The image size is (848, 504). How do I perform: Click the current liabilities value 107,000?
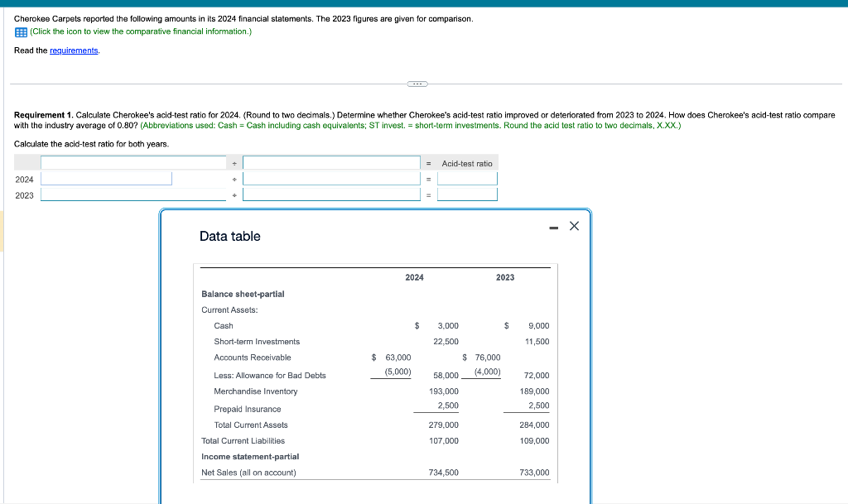pyautogui.click(x=444, y=441)
